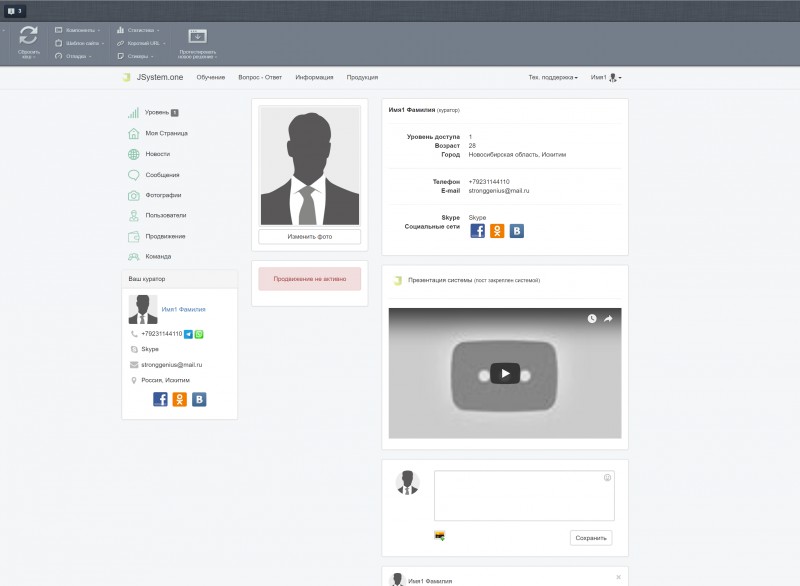Viewport: 800px width, 586px height.
Task: Expand the Стикеры dropdown
Action: click(x=135, y=56)
